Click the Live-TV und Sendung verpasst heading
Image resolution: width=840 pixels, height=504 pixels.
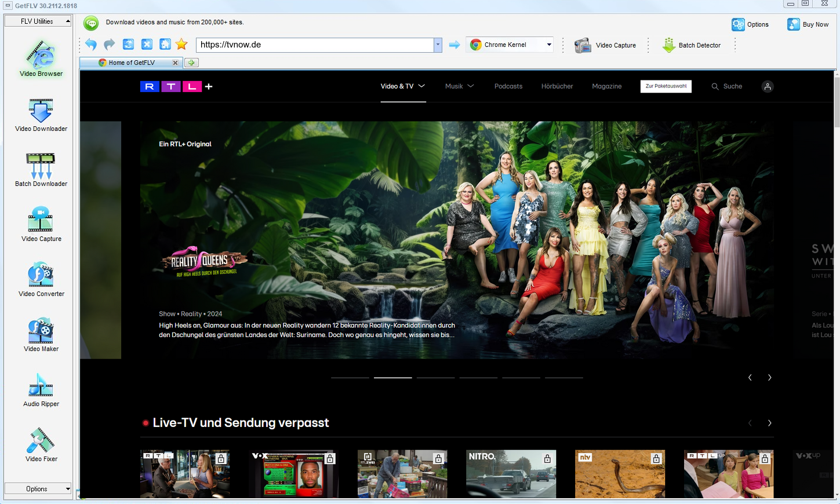point(241,423)
